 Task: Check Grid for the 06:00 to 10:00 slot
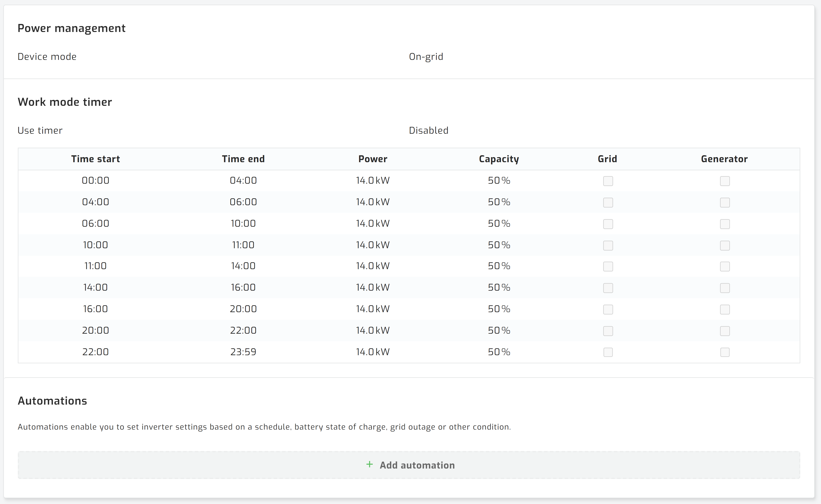(x=608, y=224)
